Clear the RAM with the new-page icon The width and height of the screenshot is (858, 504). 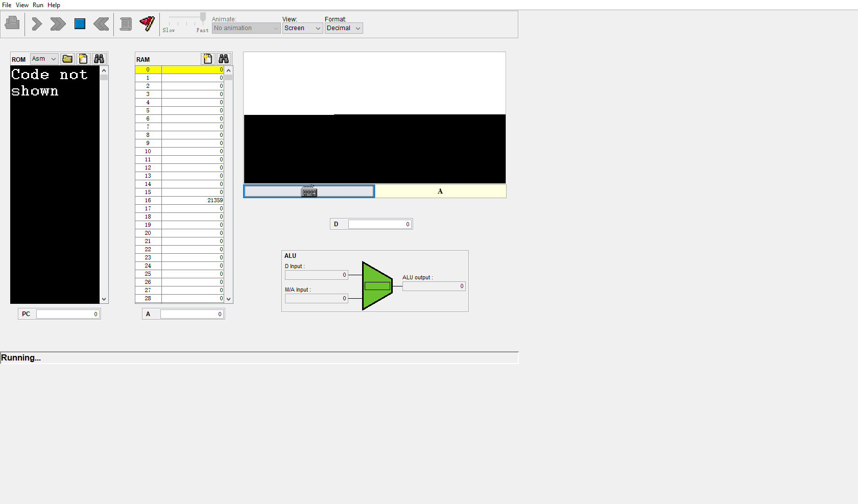207,59
